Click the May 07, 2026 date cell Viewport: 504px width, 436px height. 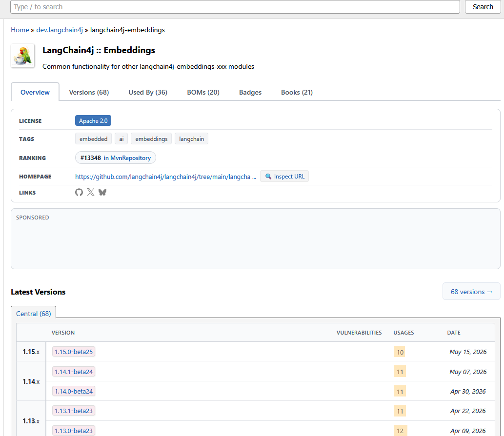click(468, 372)
